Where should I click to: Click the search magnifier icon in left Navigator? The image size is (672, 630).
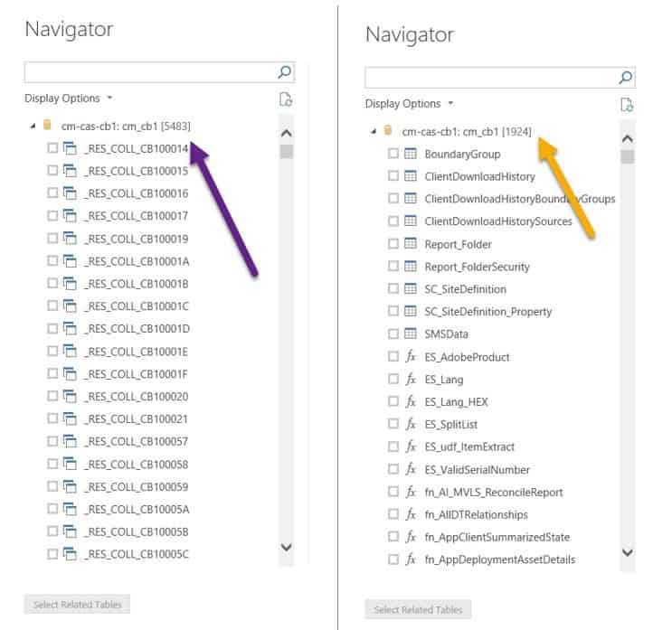pyautogui.click(x=285, y=72)
